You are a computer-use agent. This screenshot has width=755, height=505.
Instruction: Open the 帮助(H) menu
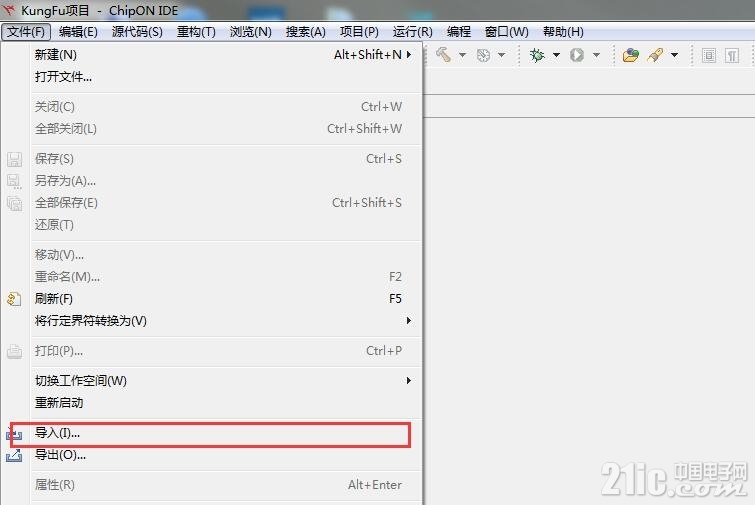[563, 32]
